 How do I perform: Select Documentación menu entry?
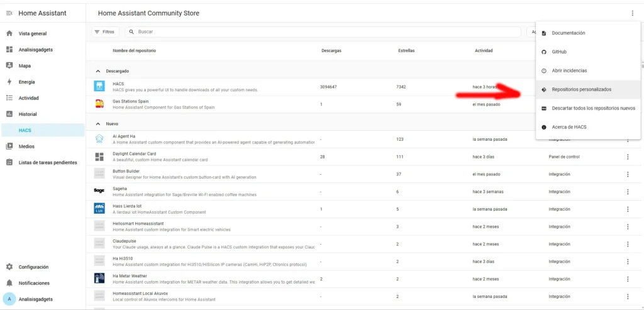click(x=588, y=33)
